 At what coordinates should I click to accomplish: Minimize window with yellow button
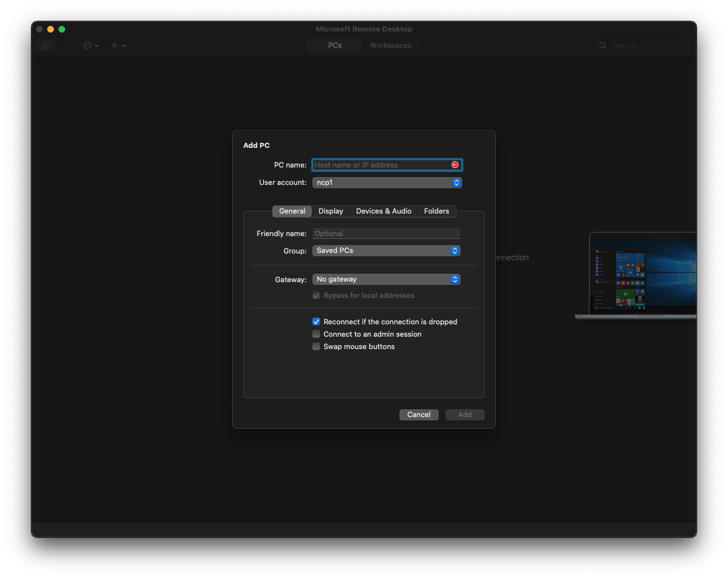[51, 29]
